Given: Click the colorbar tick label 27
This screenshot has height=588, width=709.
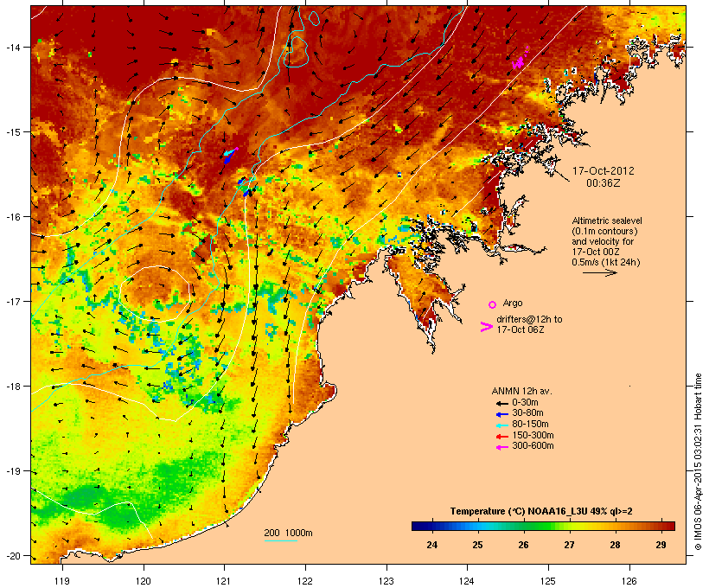Looking at the screenshot, I should (569, 545).
